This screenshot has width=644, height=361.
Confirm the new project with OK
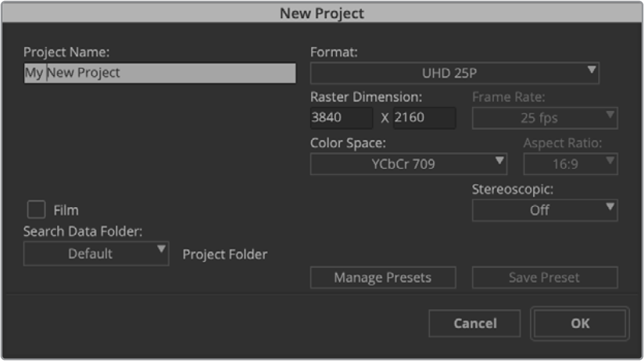pos(580,324)
